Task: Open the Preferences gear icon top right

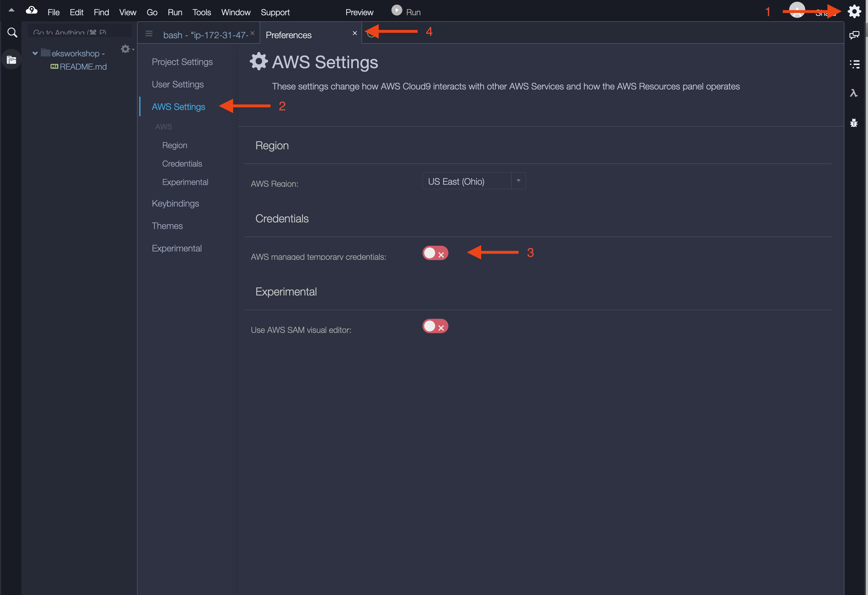Action: (x=854, y=11)
